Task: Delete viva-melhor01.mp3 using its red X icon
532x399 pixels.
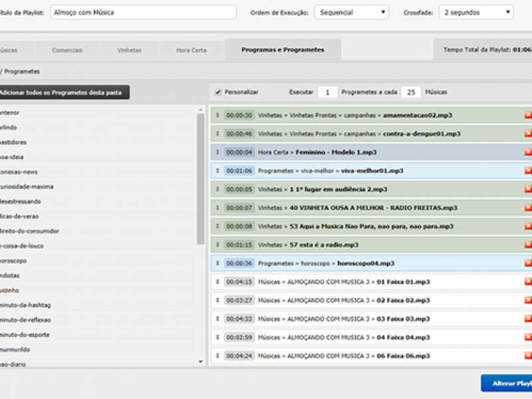Action: tap(528, 171)
